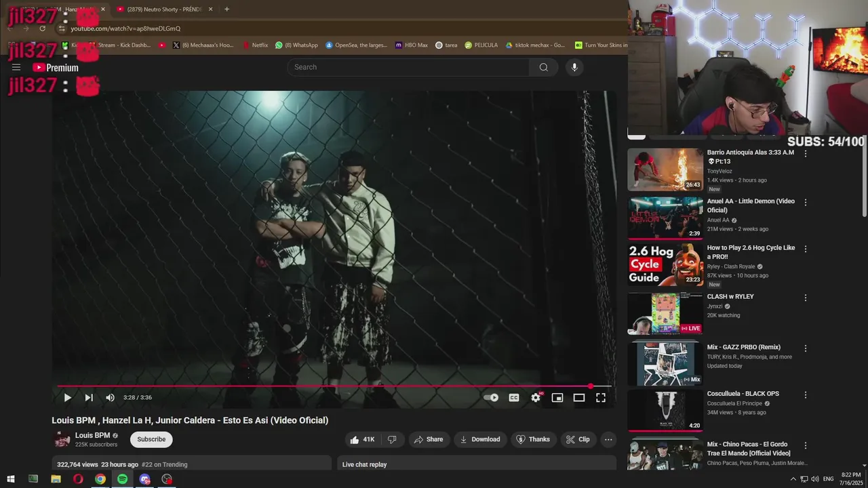Click the Clip button
The width and height of the screenshot is (868, 488).
click(x=578, y=439)
